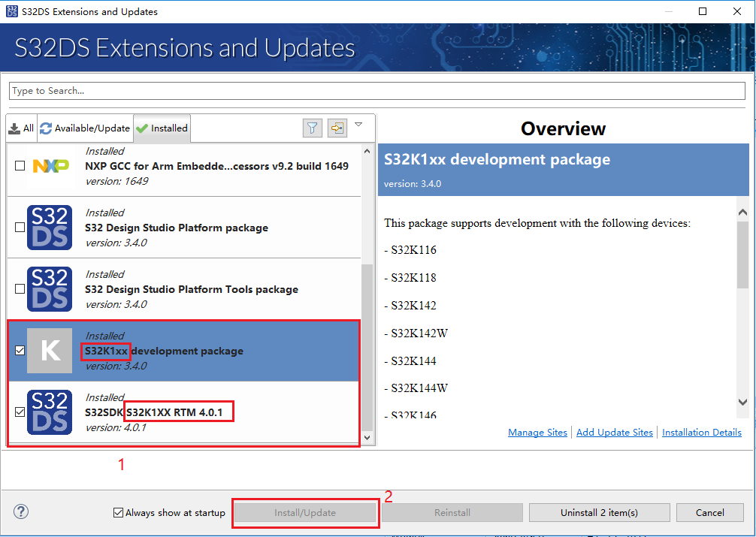Click the Type to Search field
756x537 pixels.
(377, 91)
